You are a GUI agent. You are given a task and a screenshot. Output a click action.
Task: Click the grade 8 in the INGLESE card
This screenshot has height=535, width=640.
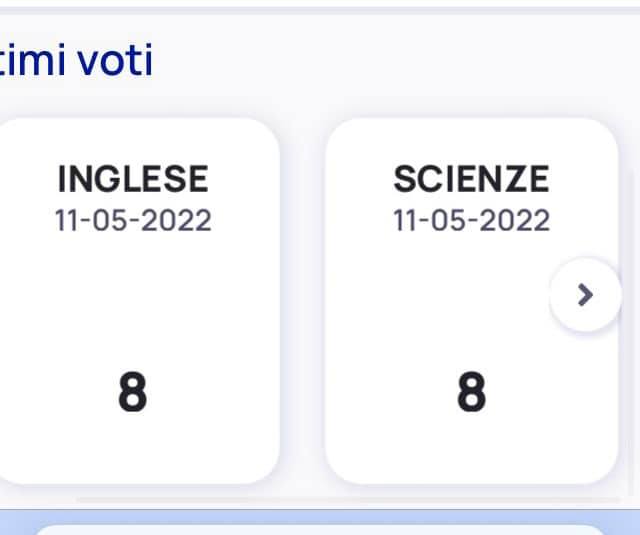coord(133,392)
